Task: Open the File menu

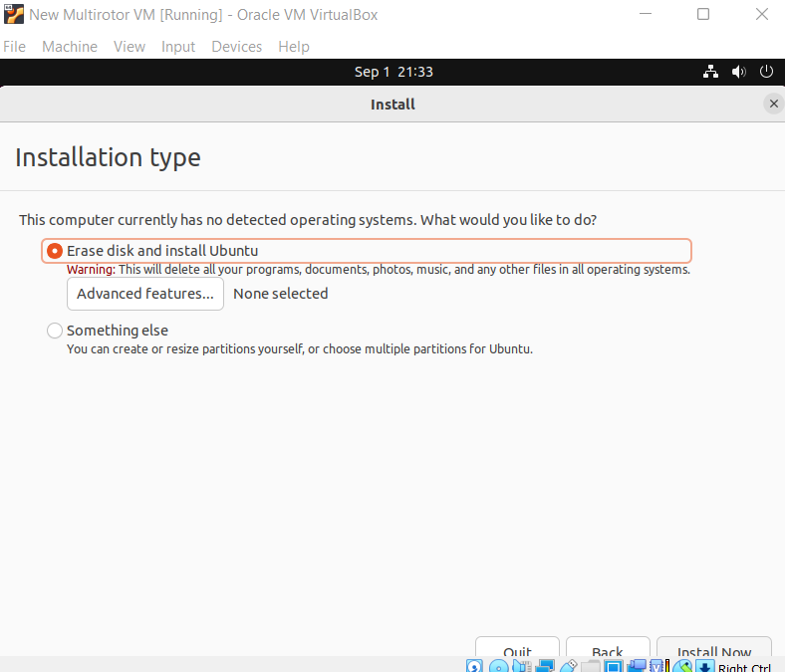Action: tap(15, 47)
